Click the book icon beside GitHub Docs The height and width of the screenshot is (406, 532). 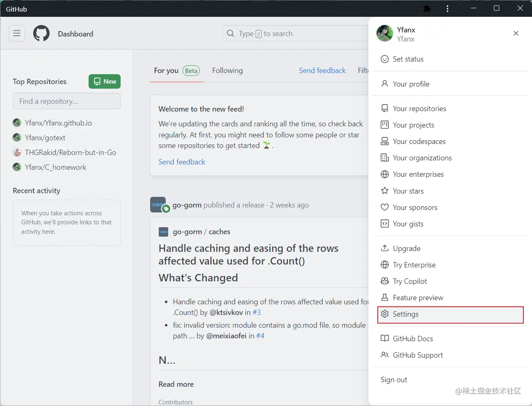[385, 338]
